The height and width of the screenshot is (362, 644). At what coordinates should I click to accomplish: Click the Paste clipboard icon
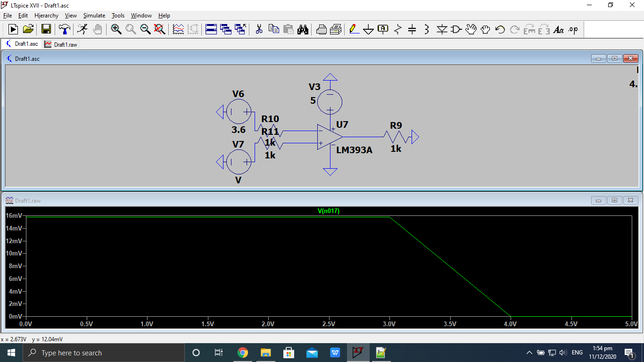click(x=288, y=29)
